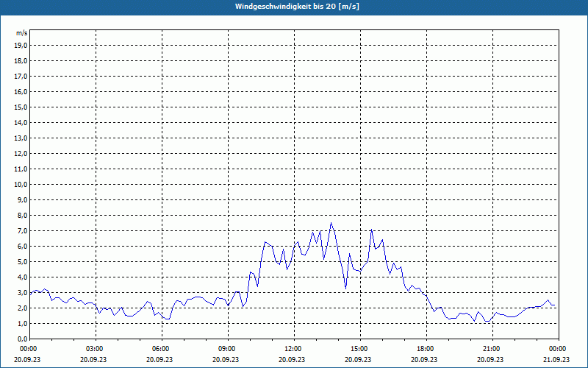This screenshot has width=588, height=368.
Task: Click the 20.09.23 date under the first 00:00
Action: pos(27,359)
